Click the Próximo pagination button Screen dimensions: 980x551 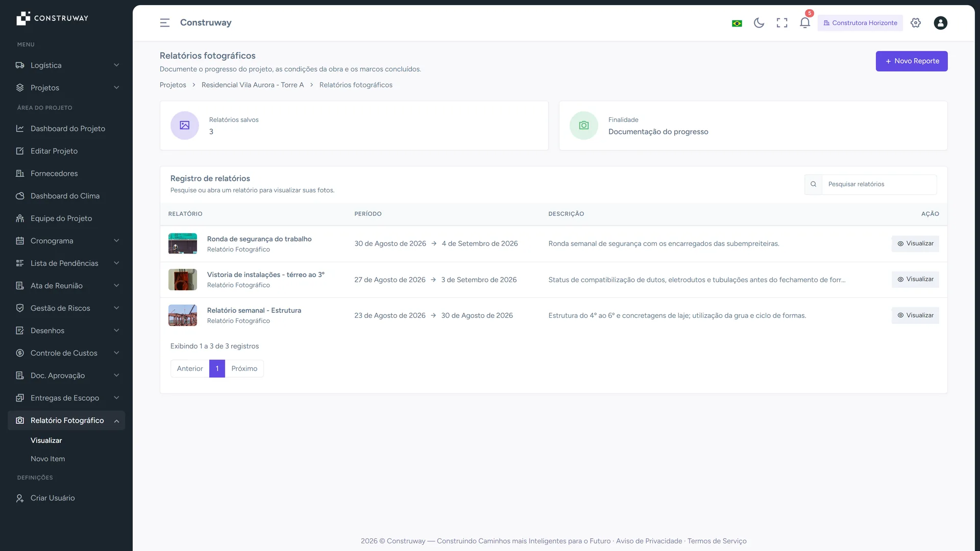point(244,368)
